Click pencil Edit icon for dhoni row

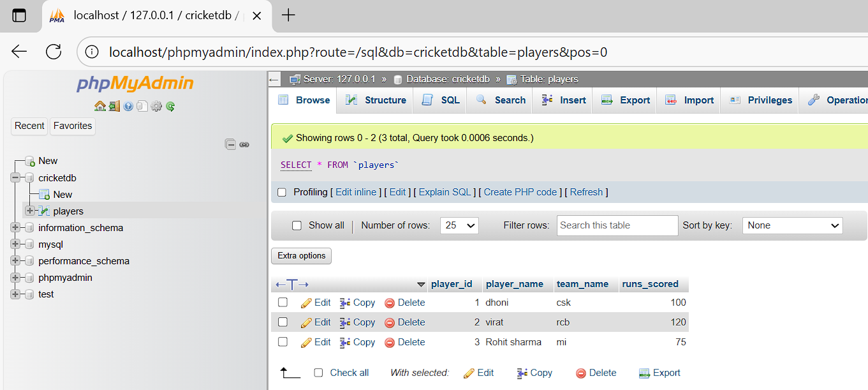pos(307,303)
